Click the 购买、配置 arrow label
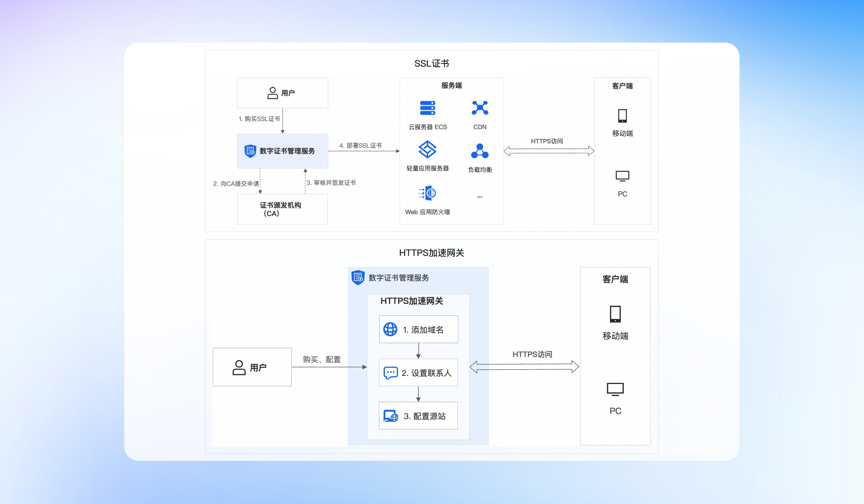This screenshot has width=864, height=504. pos(322,359)
